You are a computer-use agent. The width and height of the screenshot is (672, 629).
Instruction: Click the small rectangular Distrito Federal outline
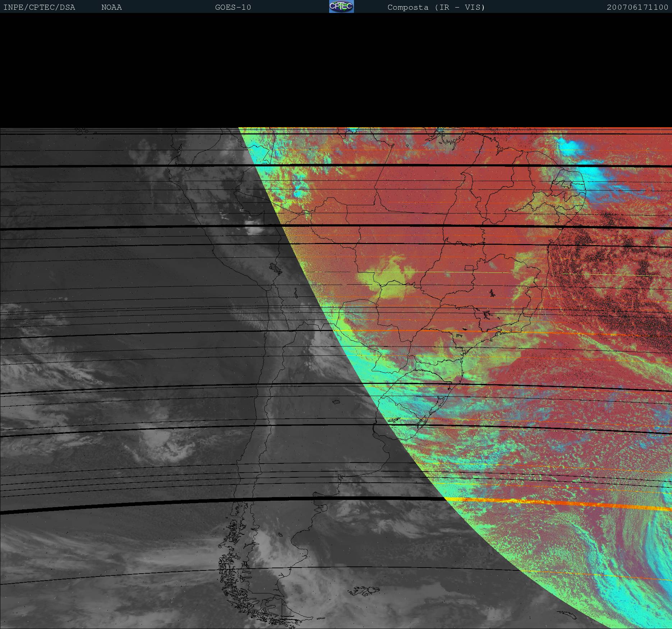click(469, 267)
